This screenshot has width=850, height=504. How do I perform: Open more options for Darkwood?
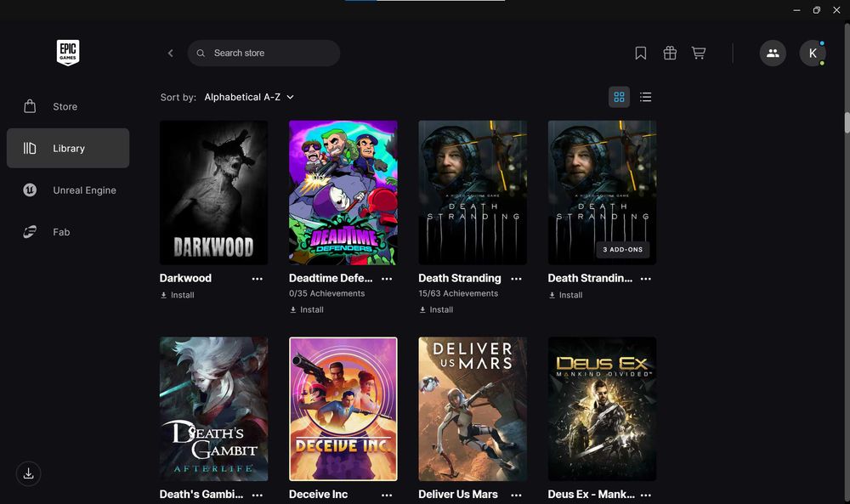(x=257, y=279)
